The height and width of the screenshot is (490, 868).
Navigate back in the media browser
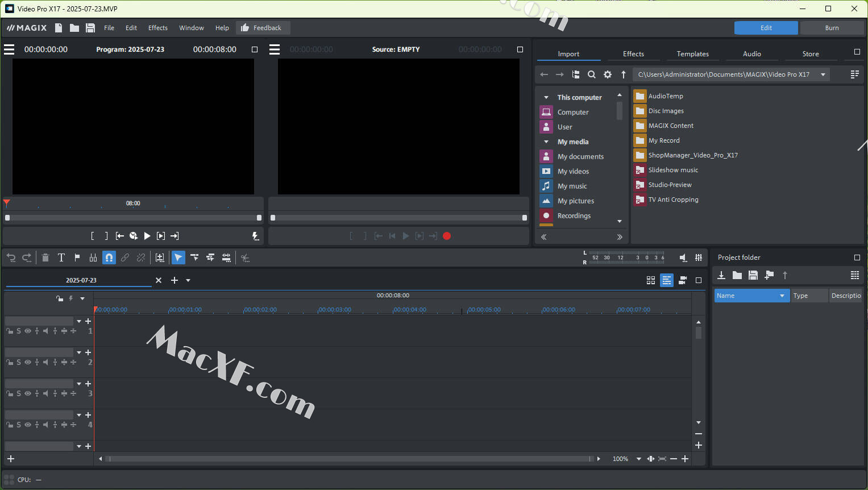coord(544,74)
